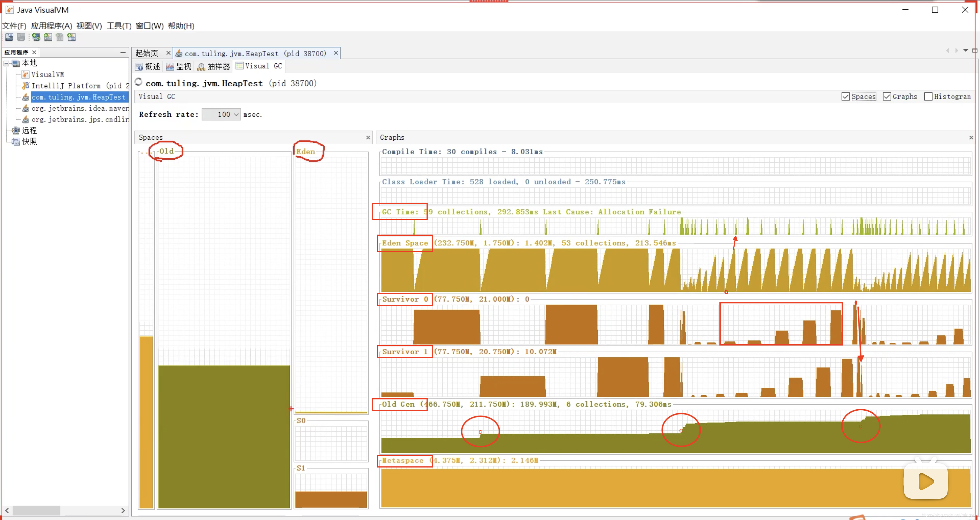Toggle the Graphs checkbox
The height and width of the screenshot is (520, 980).
click(887, 97)
